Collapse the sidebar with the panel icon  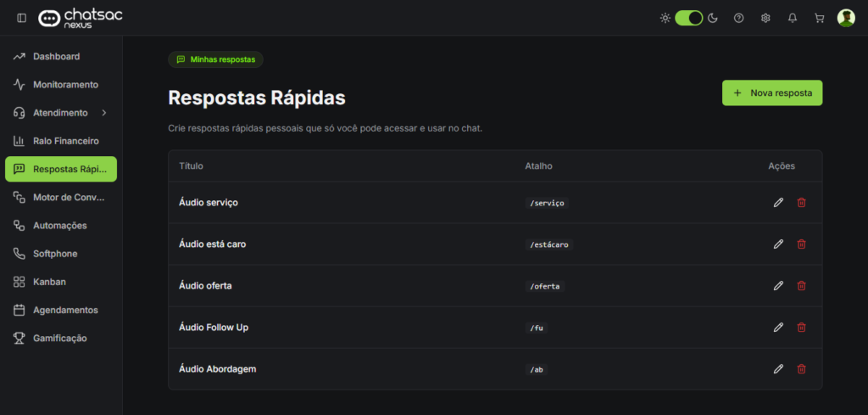(21, 18)
